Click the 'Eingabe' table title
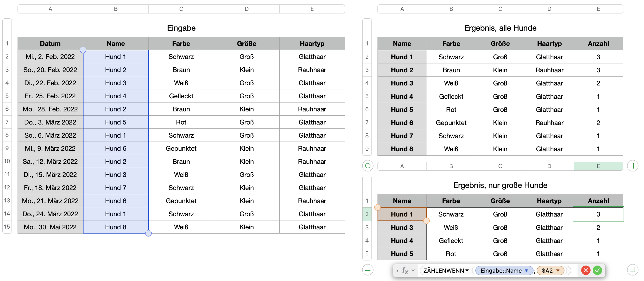The height and width of the screenshot is (281, 644). point(181,28)
